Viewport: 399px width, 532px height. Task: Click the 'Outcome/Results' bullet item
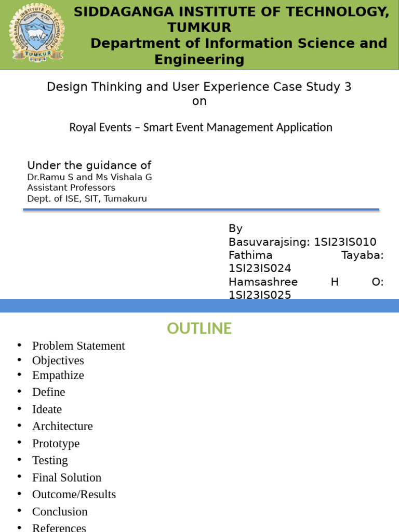(74, 495)
